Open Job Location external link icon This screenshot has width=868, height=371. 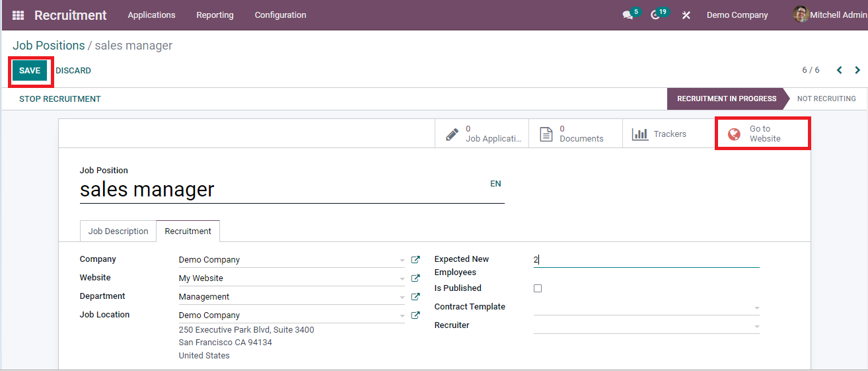pos(416,315)
